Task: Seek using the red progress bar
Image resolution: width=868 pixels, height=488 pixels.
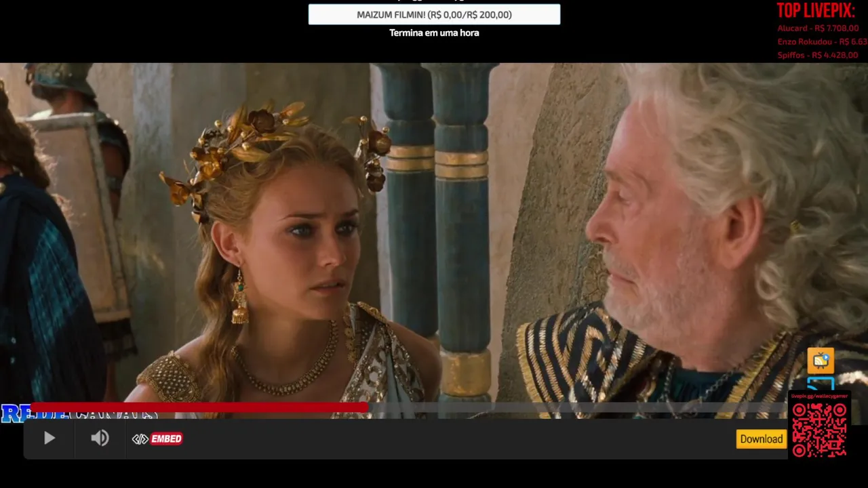Action: [x=408, y=407]
